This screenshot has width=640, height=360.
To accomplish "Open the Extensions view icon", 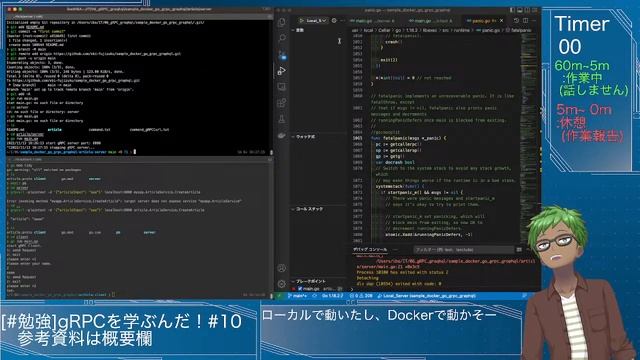I will (282, 103).
